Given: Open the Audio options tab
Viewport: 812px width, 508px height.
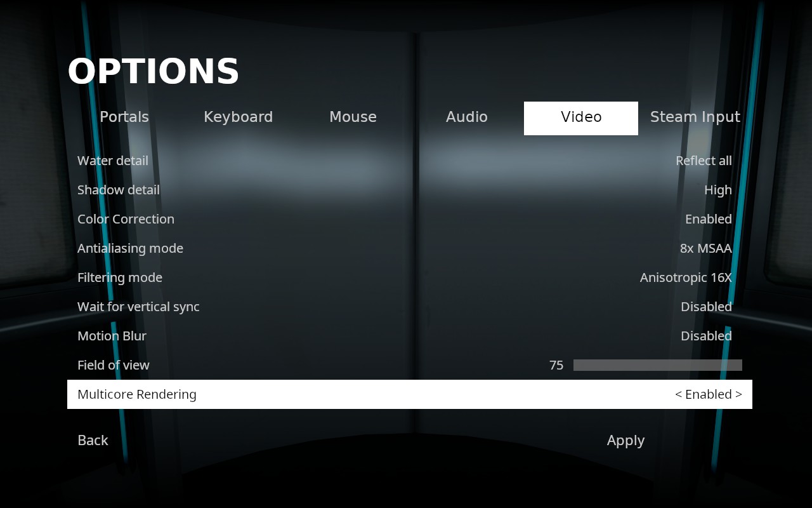Looking at the screenshot, I should click(x=467, y=117).
